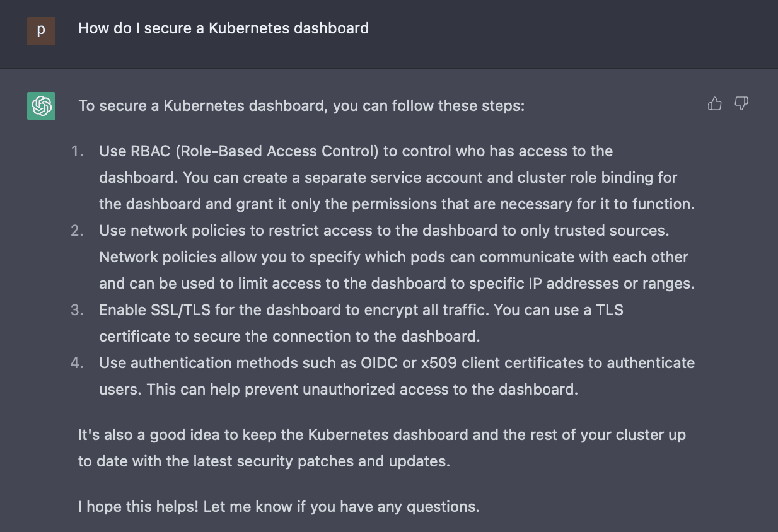Click list number 4 marker
This screenshot has height=532, width=778.
pyautogui.click(x=77, y=363)
